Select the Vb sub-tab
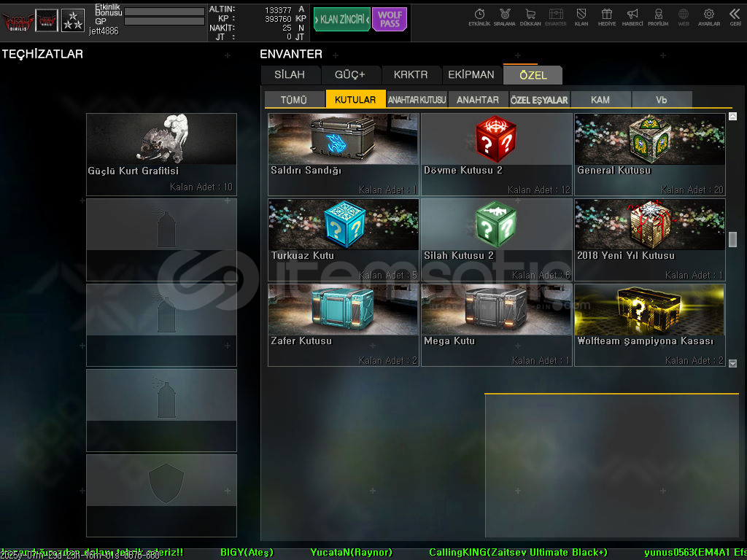747x560 pixels. (x=662, y=99)
